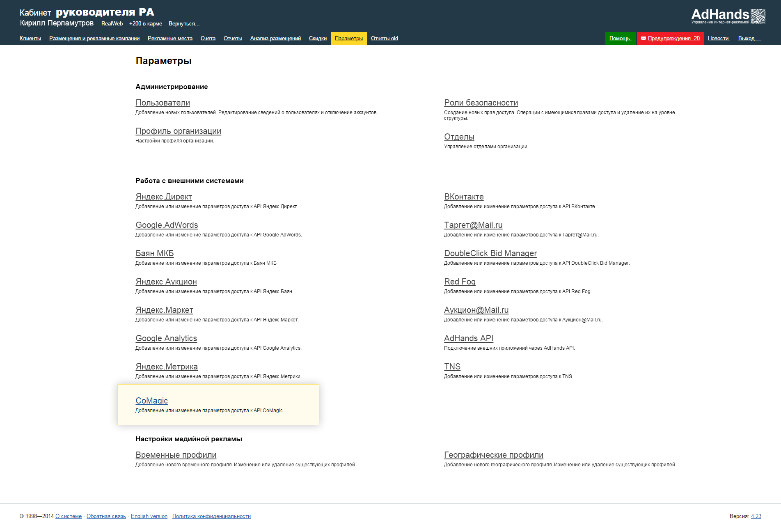The height and width of the screenshot is (532, 781).
Task: Click version number 4.23 link
Action: pos(756,516)
